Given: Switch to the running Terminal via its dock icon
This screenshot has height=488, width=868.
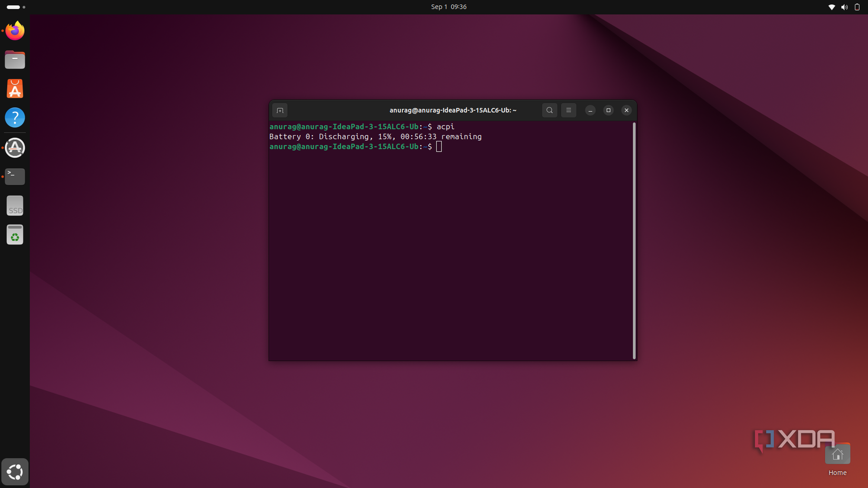Looking at the screenshot, I should point(15,177).
